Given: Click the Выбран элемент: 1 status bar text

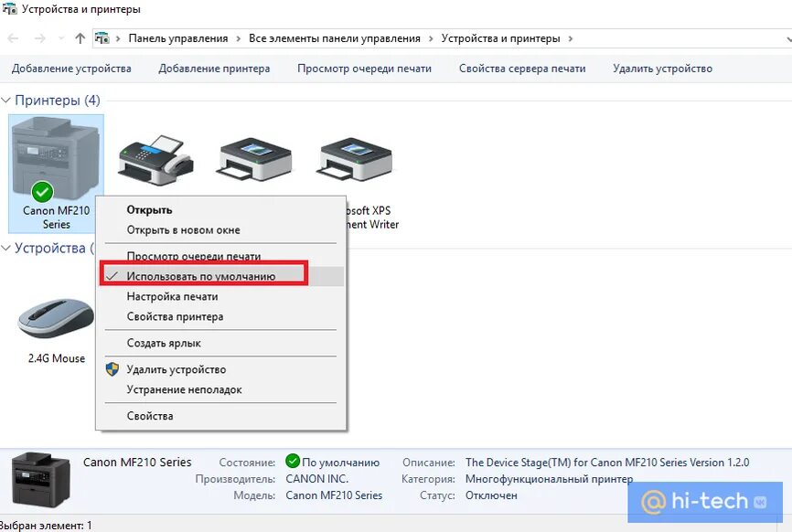Looking at the screenshot, I should (x=46, y=526).
